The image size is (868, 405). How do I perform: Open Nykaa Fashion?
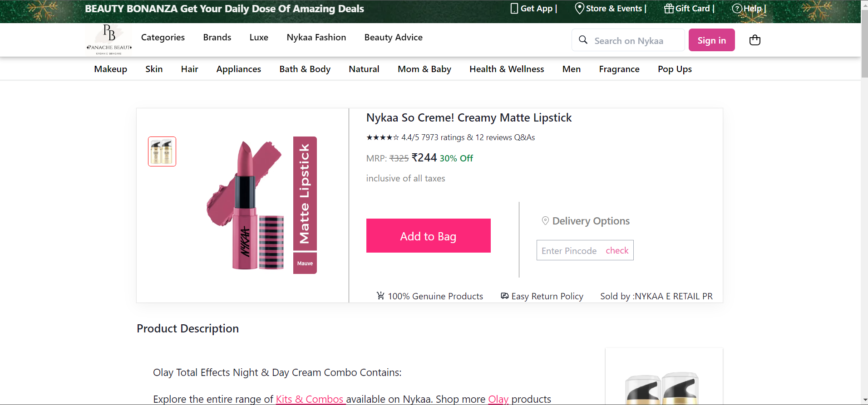(x=316, y=37)
